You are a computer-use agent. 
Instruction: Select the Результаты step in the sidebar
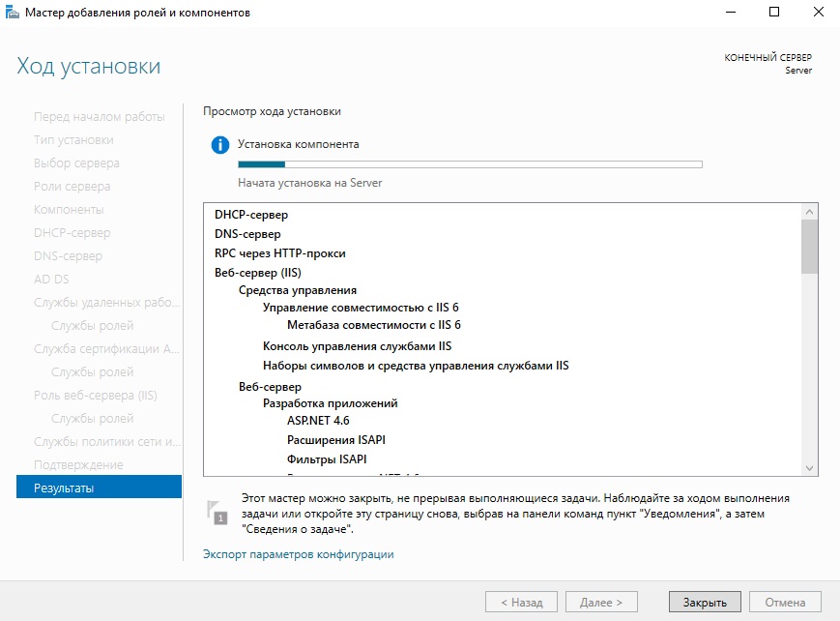pos(99,488)
